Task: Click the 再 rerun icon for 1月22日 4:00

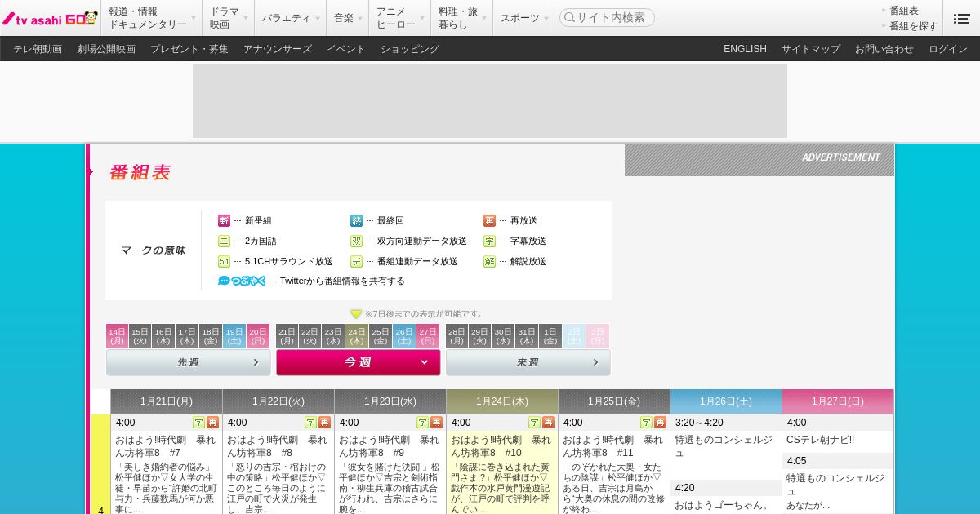Action: pyautogui.click(x=324, y=423)
